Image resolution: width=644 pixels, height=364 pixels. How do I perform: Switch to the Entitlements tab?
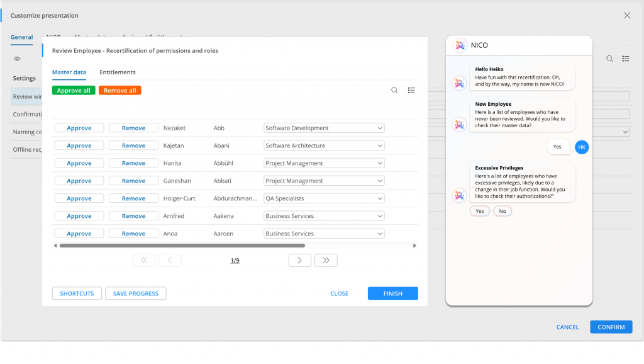click(118, 72)
